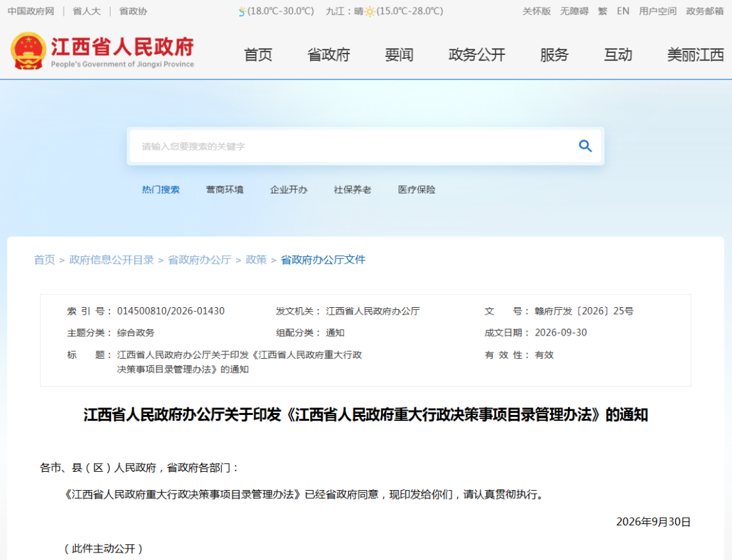Open the 服务 navigation menu
This screenshot has height=560, width=732.
[554, 55]
